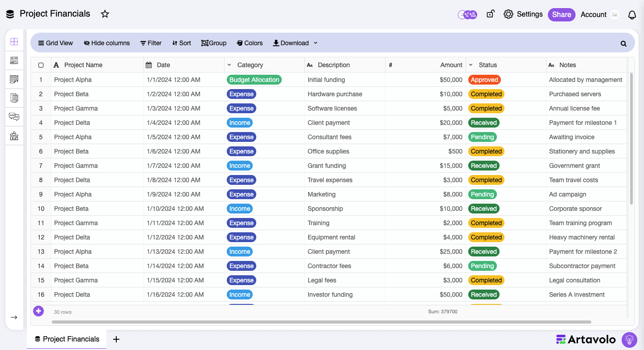Open Account menu label
Screen dimensions: 644x350
593,14
